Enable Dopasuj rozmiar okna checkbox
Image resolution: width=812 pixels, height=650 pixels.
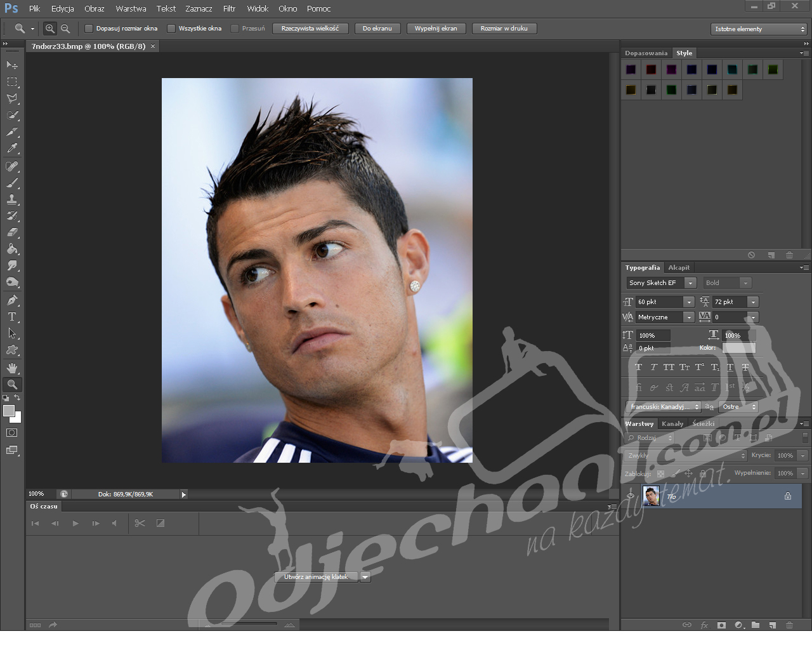click(89, 29)
